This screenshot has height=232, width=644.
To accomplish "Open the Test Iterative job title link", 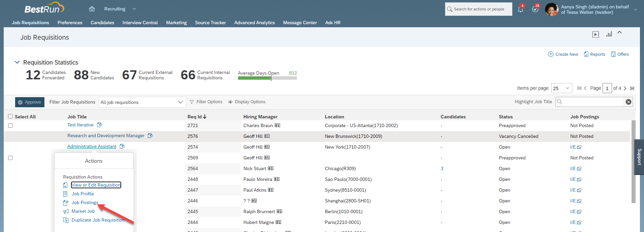I will (80, 125).
